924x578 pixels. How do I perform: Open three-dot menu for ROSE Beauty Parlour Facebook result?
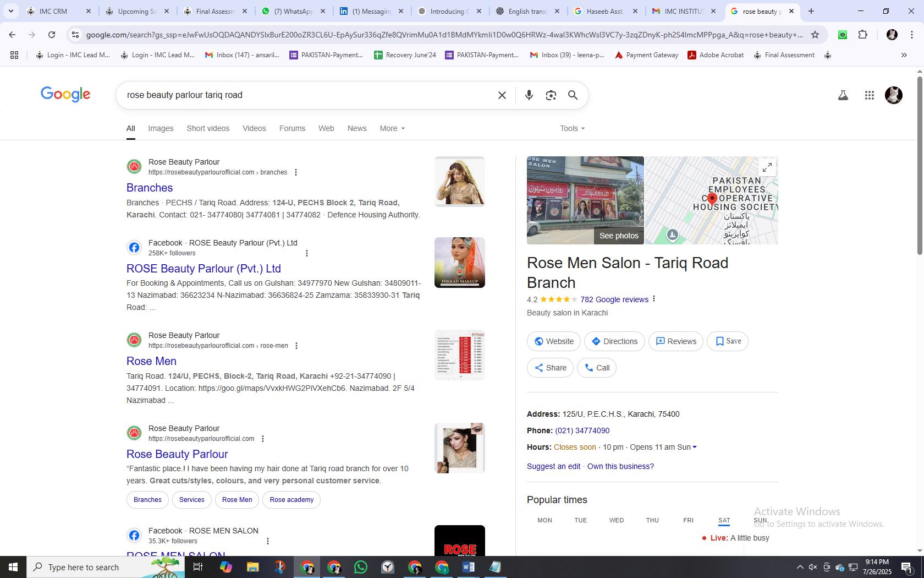pos(307,253)
